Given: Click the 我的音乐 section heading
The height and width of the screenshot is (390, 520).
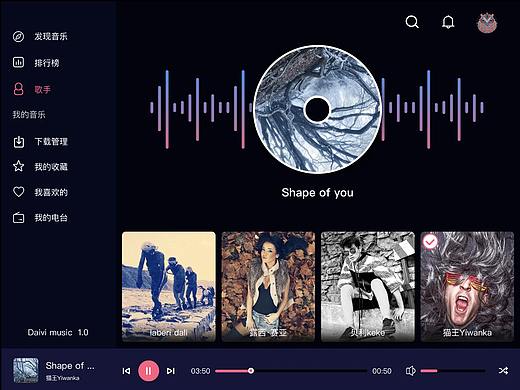Looking at the screenshot, I should [29, 115].
